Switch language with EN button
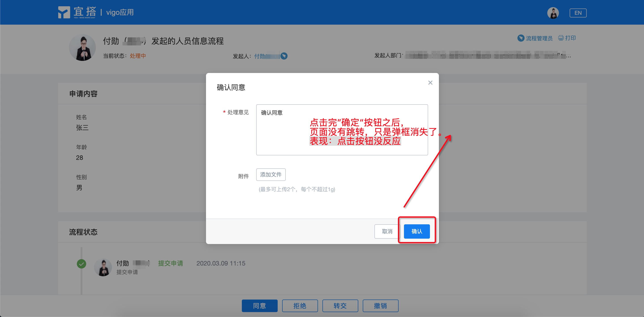Image resolution: width=644 pixels, height=317 pixels. tap(578, 13)
